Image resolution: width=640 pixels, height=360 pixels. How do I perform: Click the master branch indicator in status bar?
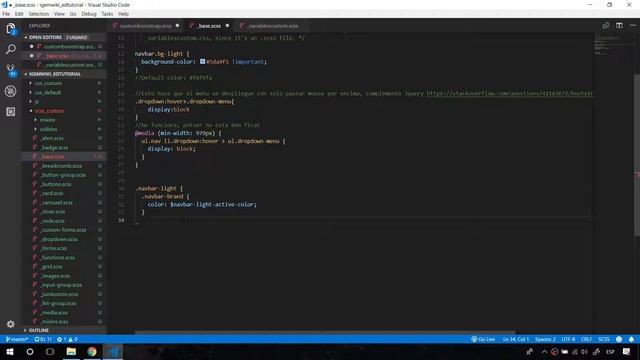[x=17, y=339]
